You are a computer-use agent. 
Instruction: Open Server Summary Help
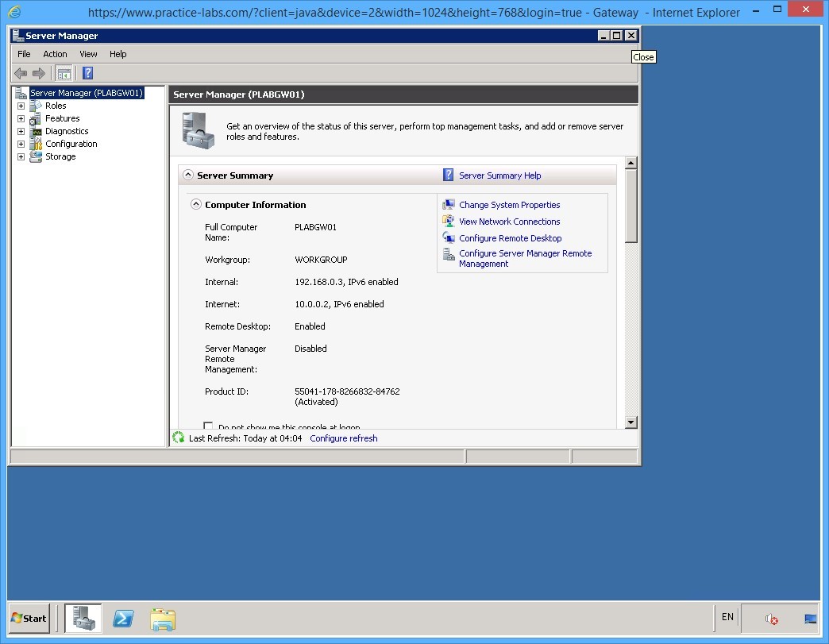click(499, 175)
